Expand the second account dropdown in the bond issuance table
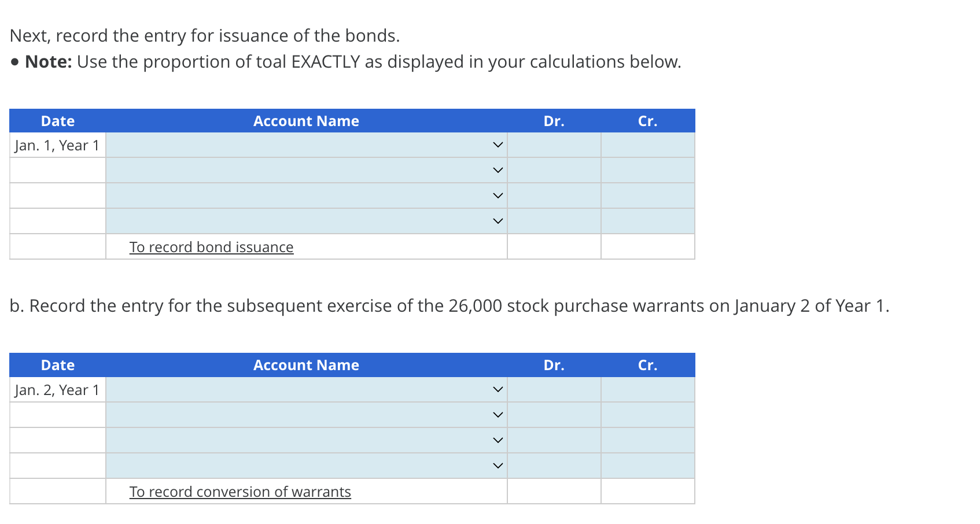Screen dimensions: 980x524 (x=498, y=170)
